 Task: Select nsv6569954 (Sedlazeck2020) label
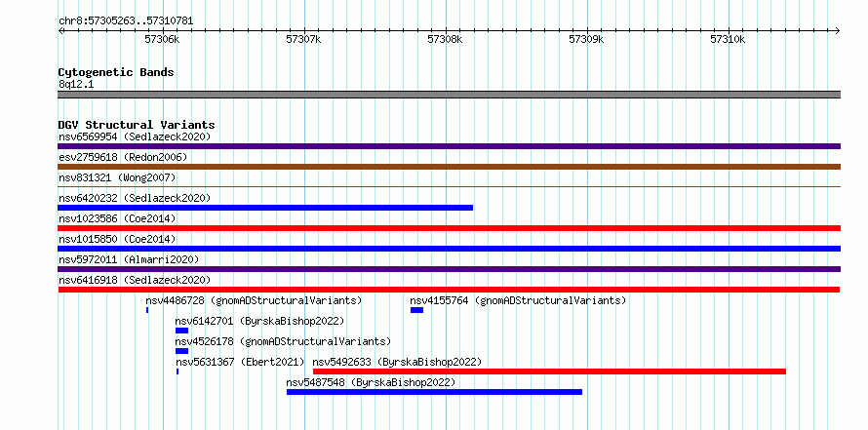click(x=135, y=137)
